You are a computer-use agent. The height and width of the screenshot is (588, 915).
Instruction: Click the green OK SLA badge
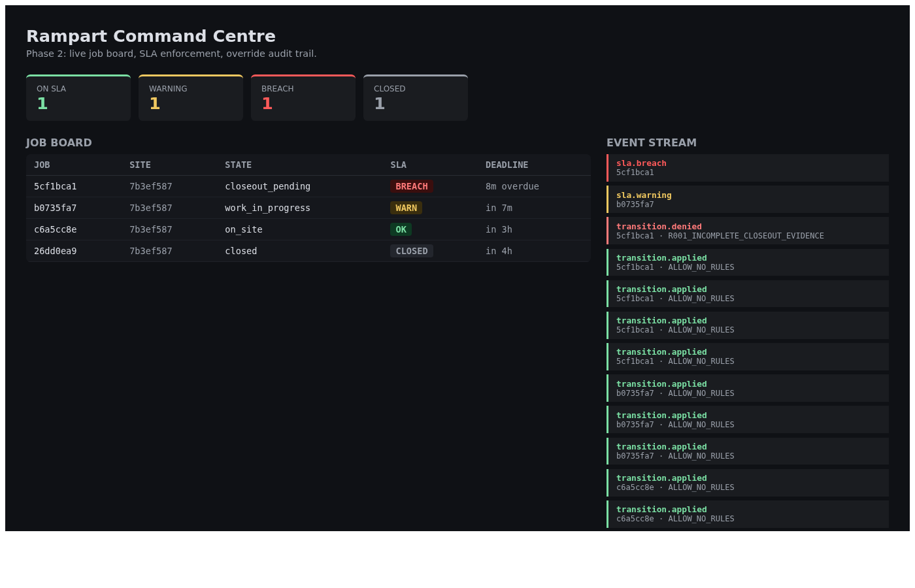point(401,229)
